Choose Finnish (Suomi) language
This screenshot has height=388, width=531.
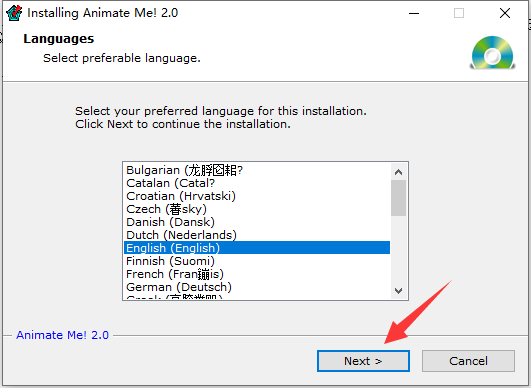click(257, 261)
